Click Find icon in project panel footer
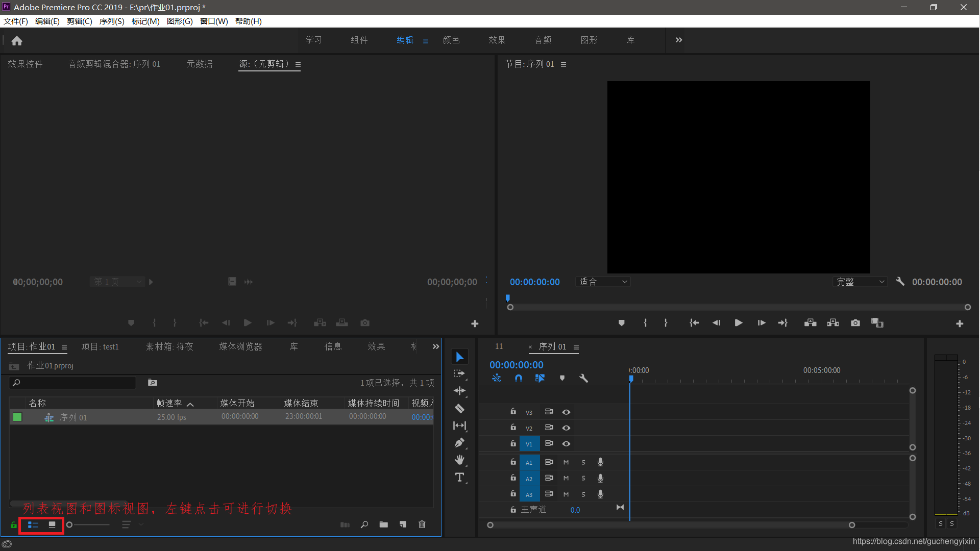The image size is (980, 551). pyautogui.click(x=364, y=524)
